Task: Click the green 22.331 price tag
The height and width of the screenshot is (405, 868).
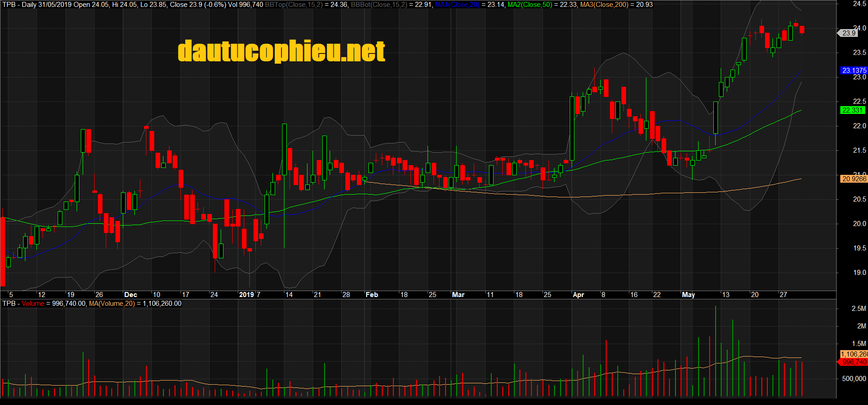Action: click(x=852, y=110)
